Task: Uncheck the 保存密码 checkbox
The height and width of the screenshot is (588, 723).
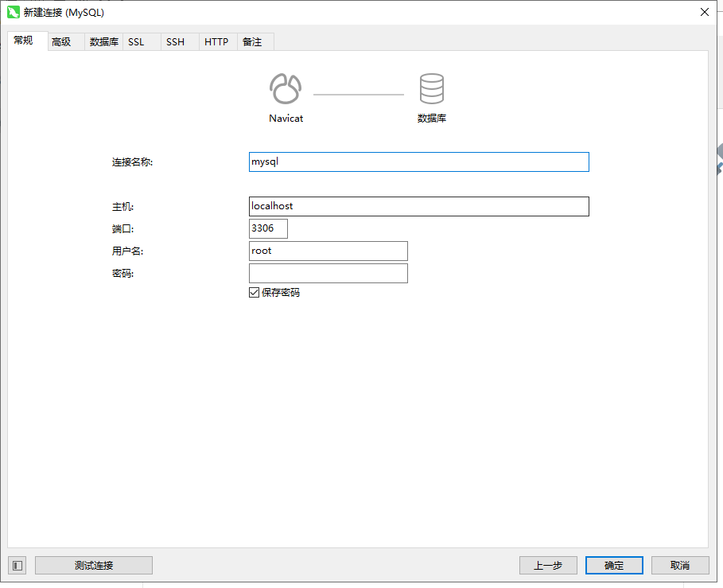Action: pos(254,292)
